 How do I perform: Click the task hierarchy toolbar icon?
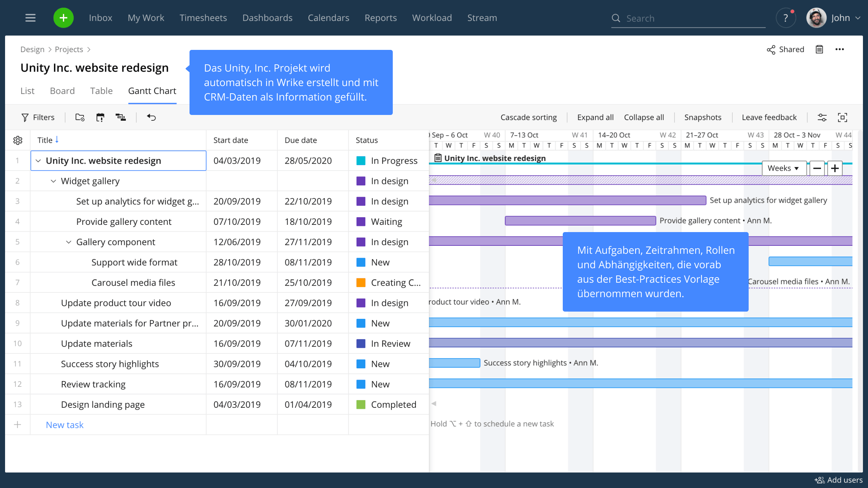[120, 117]
